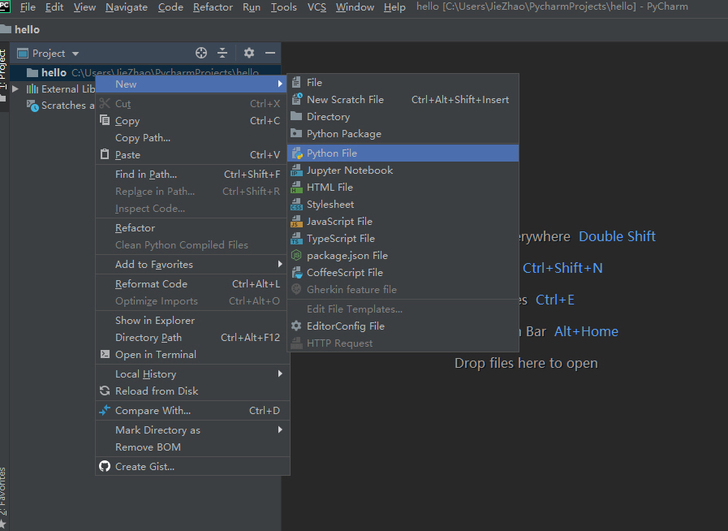Open the Project view dropdown arrow
Screen dimensions: 728x531
tap(75, 54)
